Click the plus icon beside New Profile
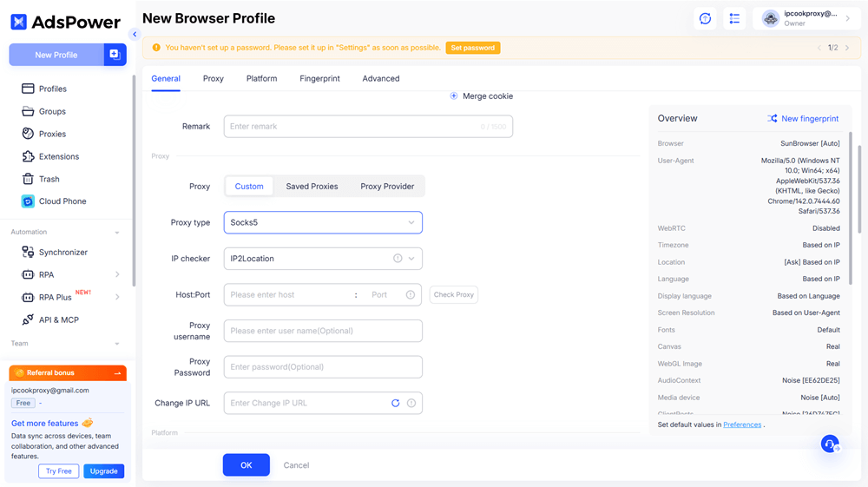 (x=115, y=55)
